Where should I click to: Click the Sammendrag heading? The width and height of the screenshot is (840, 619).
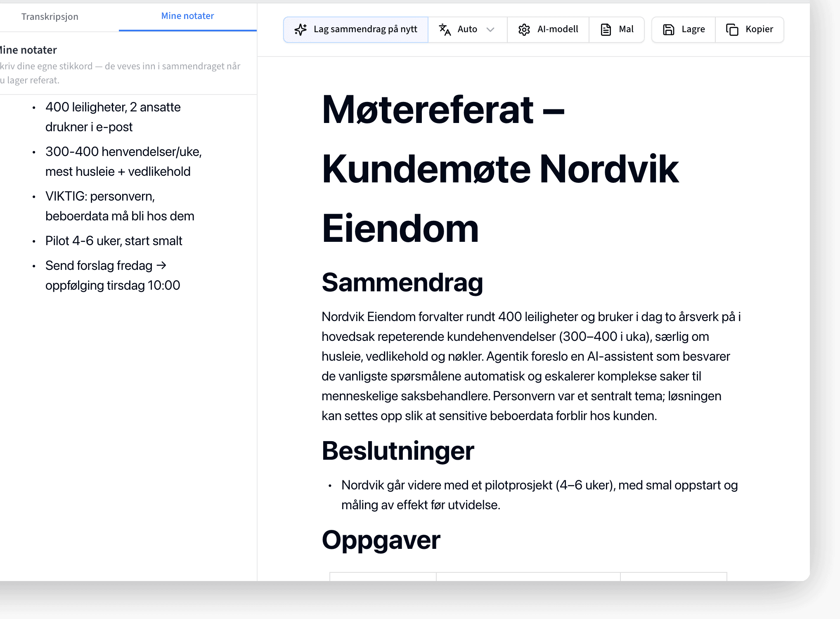point(402,283)
